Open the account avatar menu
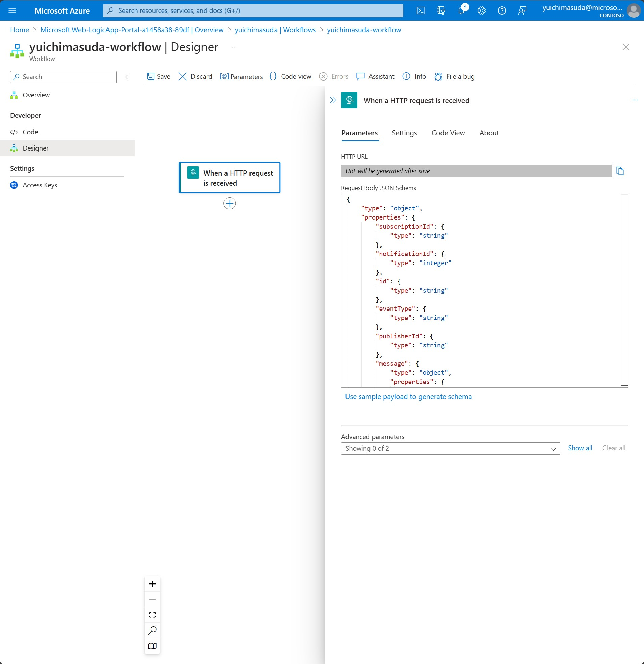The height and width of the screenshot is (664, 644). (x=634, y=10)
